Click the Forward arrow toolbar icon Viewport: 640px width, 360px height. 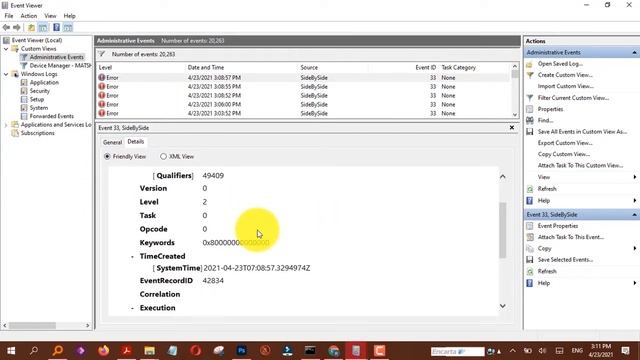click(17, 27)
